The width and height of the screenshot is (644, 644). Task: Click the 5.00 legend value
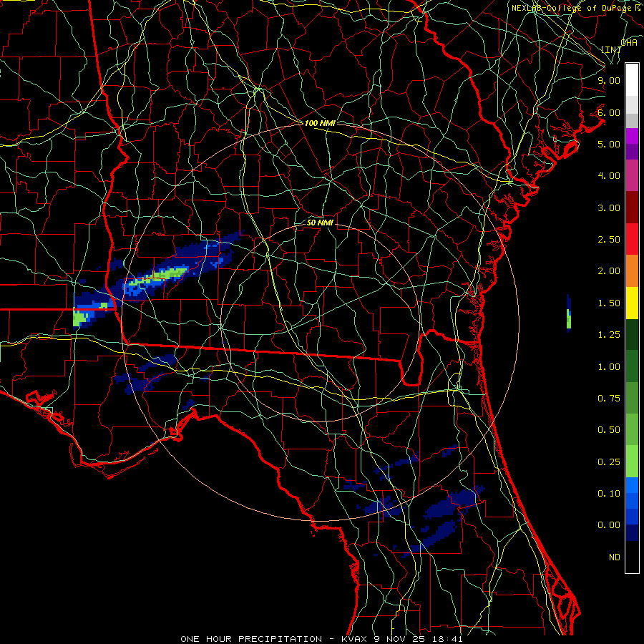point(609,144)
